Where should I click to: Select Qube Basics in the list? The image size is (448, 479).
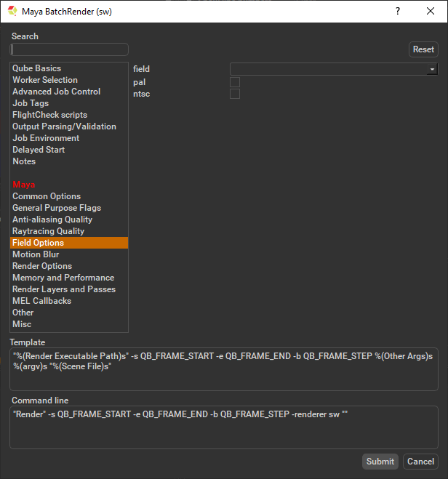(36, 68)
